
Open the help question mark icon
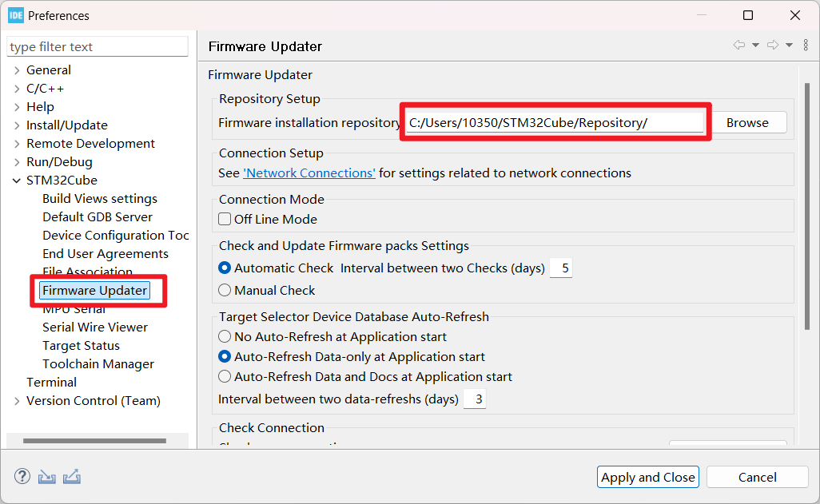click(x=22, y=476)
